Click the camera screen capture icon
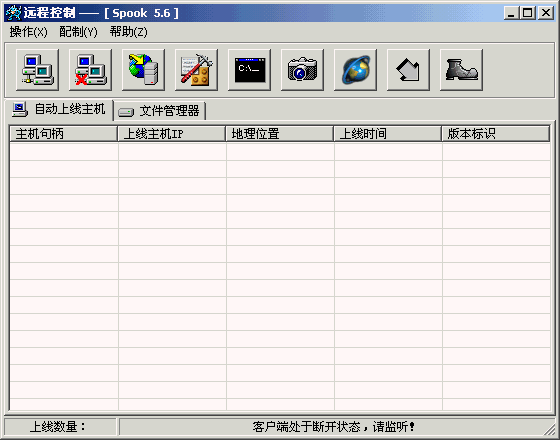Image resolution: width=560 pixels, height=440 pixels. point(302,70)
